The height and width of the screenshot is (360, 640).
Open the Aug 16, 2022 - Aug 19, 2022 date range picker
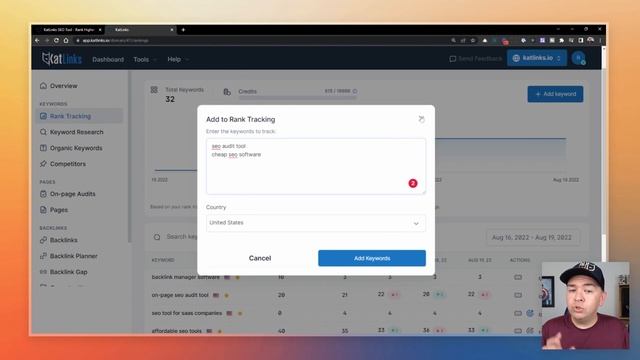[x=532, y=237]
